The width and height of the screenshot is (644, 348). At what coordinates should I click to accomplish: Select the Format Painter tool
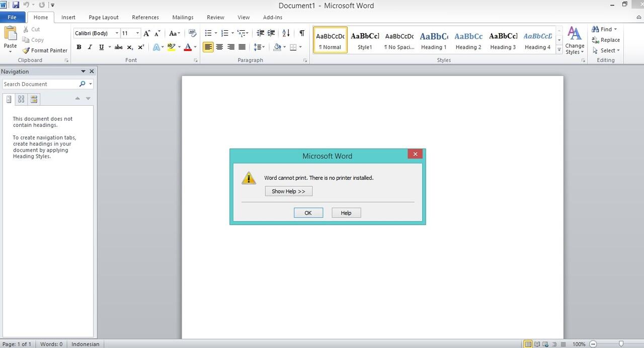coord(45,50)
